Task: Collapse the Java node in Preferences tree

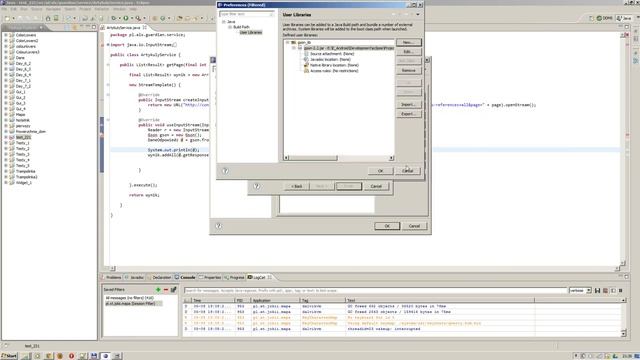Action: pos(224,22)
